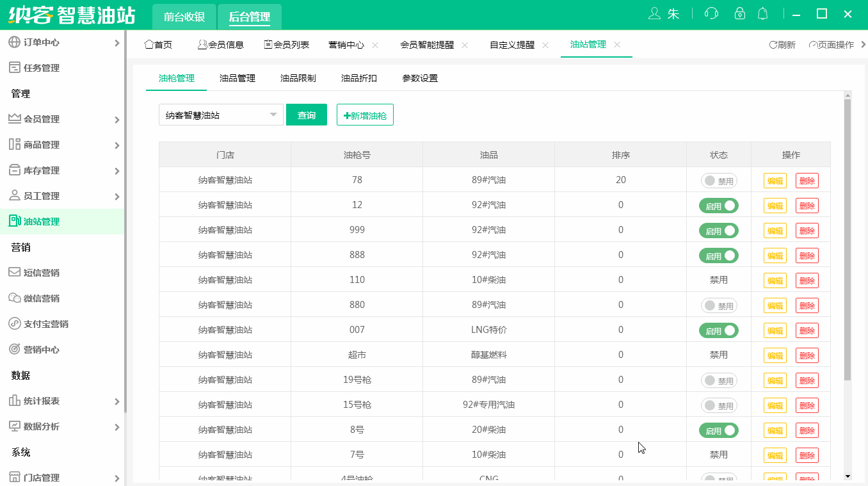The image size is (868, 486).
Task: Click the lock icon in the title bar
Action: (x=740, y=13)
